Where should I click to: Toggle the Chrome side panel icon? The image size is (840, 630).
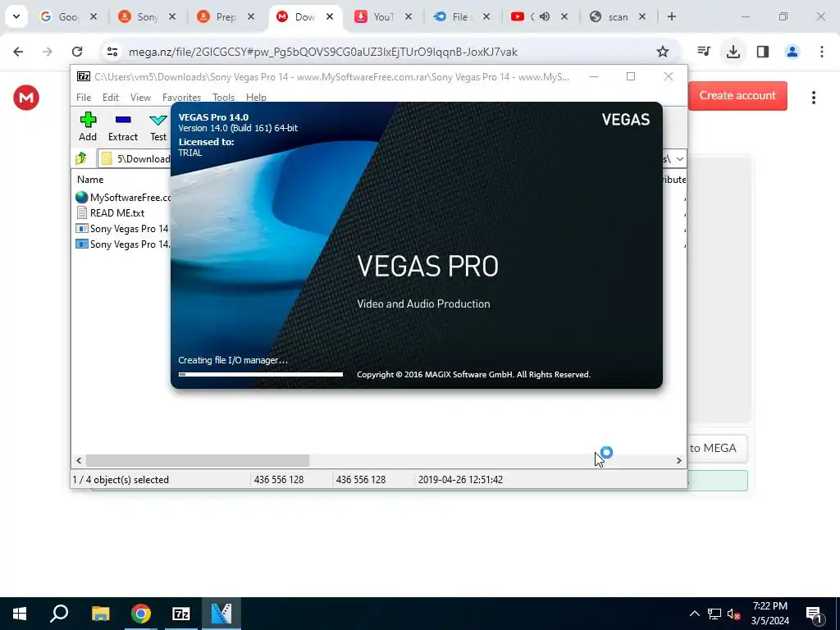pos(763,52)
